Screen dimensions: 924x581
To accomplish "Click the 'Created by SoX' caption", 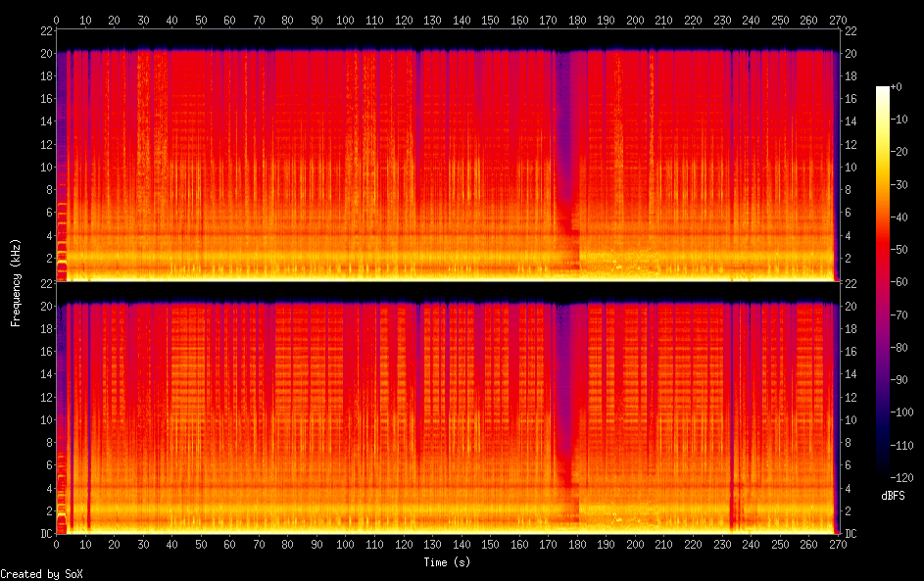I will click(x=41, y=574).
